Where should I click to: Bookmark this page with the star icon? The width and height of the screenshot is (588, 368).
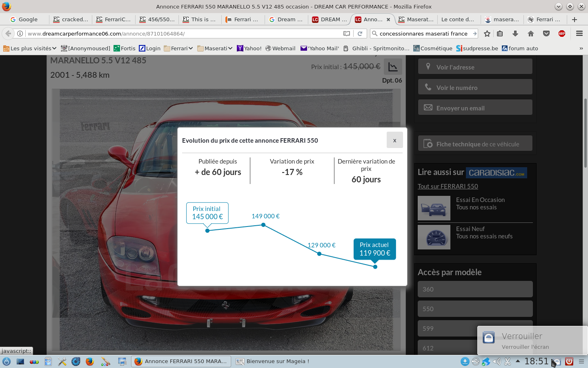[487, 34]
